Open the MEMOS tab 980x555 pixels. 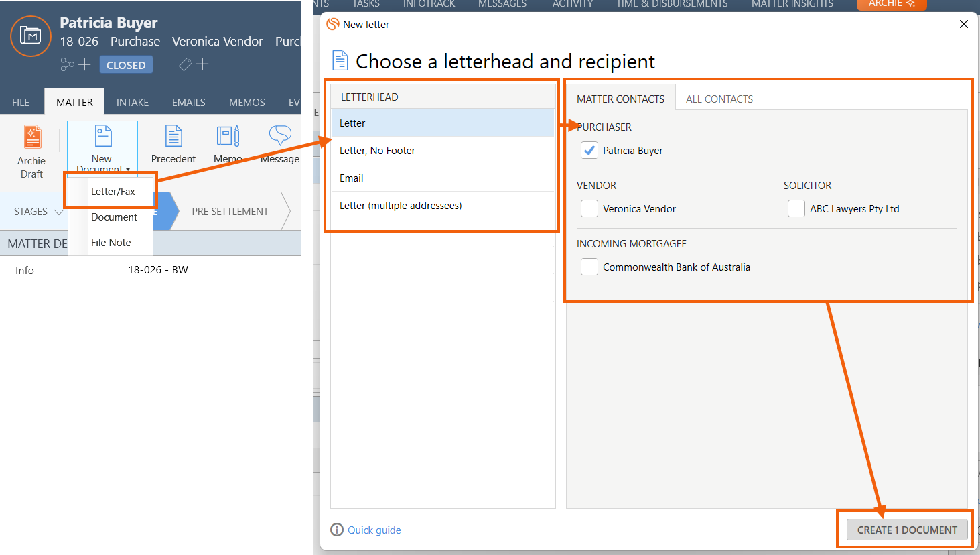pyautogui.click(x=247, y=102)
